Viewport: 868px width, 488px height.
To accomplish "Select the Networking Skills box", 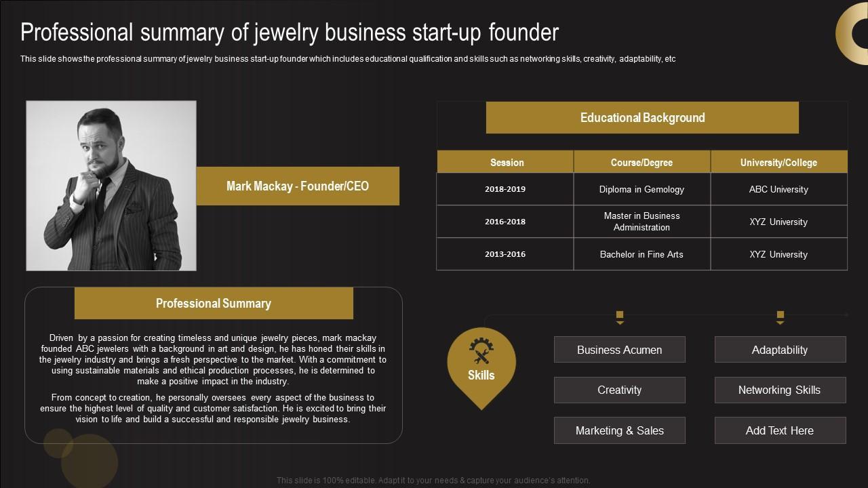I will (780, 390).
